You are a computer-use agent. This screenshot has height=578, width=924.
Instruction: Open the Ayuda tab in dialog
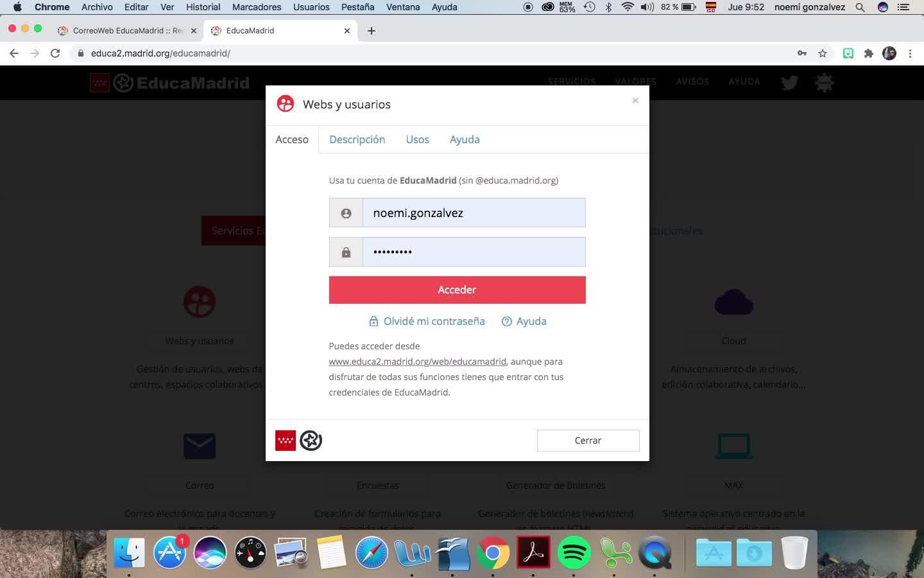tap(465, 139)
